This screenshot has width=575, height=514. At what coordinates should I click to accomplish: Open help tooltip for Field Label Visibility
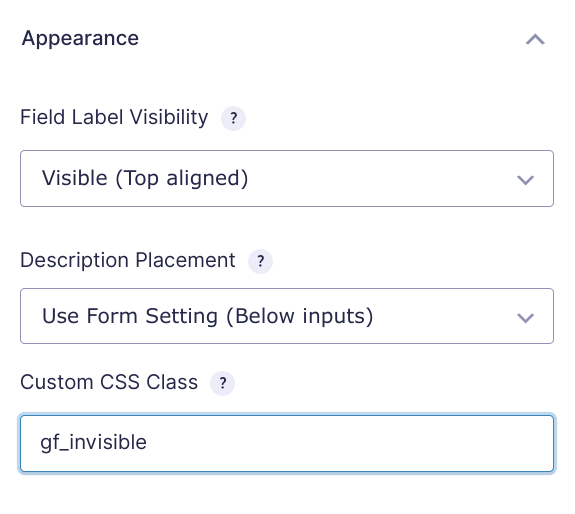233,118
